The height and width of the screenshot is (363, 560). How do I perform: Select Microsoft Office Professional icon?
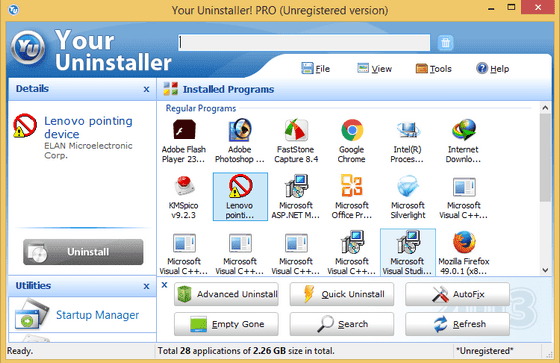pyautogui.click(x=352, y=186)
